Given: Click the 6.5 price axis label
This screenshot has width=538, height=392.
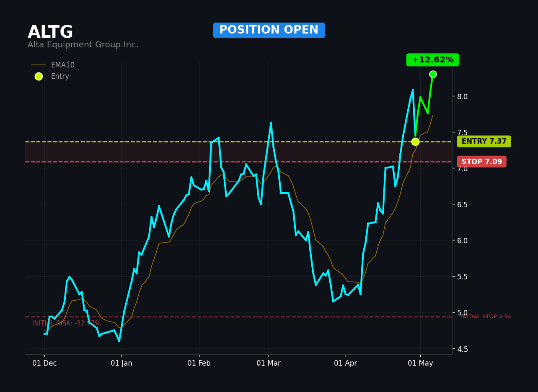Looking at the screenshot, I should 462,204.
